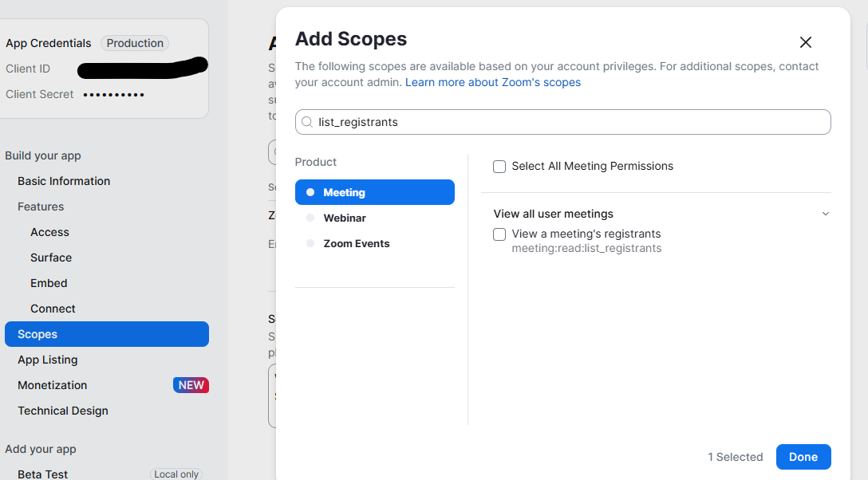This screenshot has height=480, width=868.
Task: Open Monetization with NEW badge
Action: coord(53,385)
